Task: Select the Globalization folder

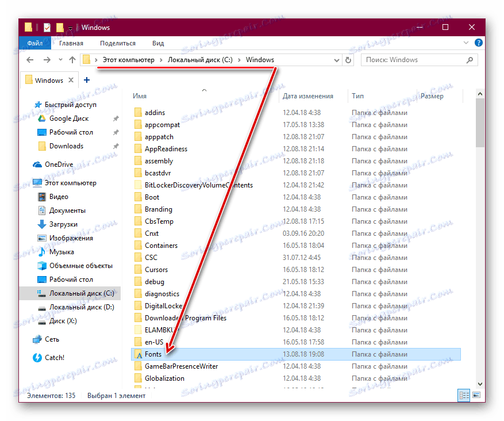Action: click(164, 378)
